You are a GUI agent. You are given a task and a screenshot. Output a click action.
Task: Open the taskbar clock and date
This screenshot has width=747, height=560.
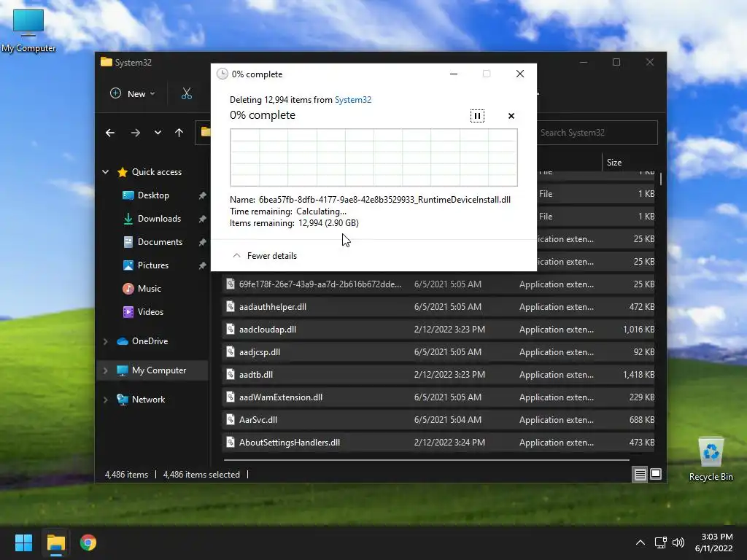pyautogui.click(x=713, y=542)
